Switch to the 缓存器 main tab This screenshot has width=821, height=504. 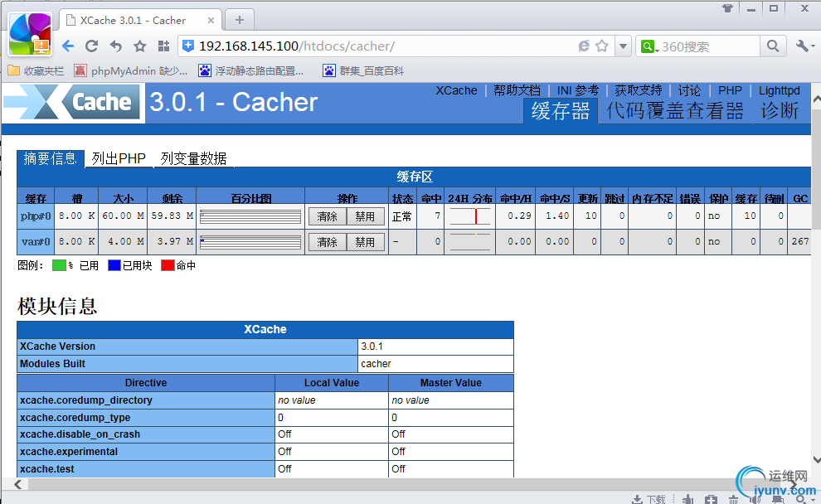pyautogui.click(x=561, y=111)
